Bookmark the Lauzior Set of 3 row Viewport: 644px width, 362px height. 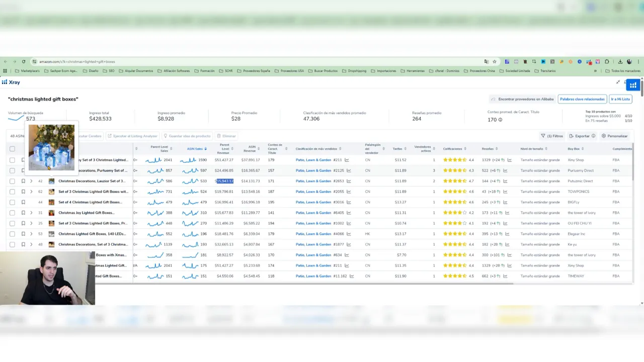23,181
